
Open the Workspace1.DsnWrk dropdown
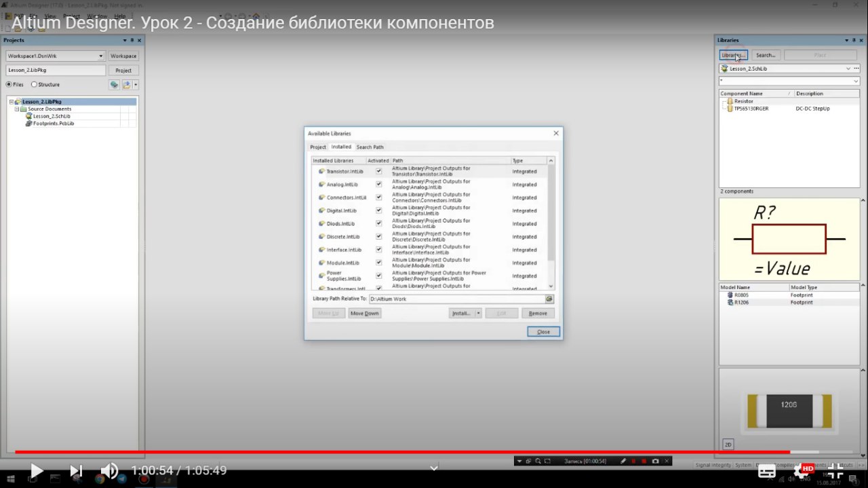101,56
